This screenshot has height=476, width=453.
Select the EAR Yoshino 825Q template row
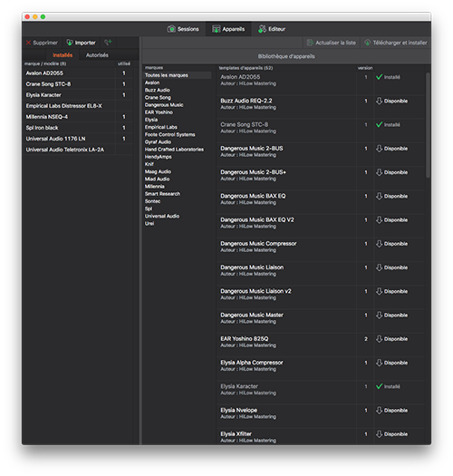pos(321,345)
